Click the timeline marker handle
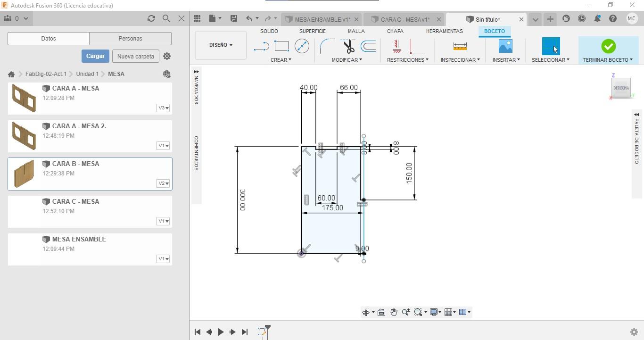The image size is (644, 340). pyautogui.click(x=268, y=327)
